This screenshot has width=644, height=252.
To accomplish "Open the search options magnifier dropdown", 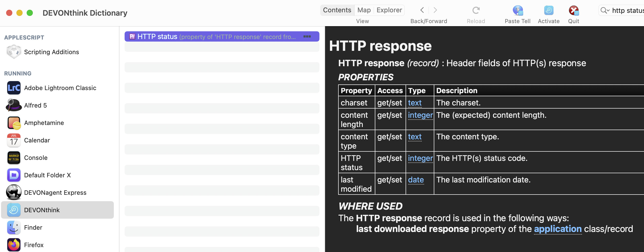I will click(605, 11).
